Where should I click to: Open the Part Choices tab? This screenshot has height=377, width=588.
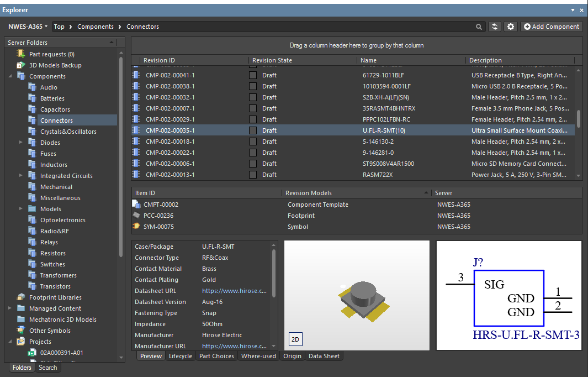[216, 356]
